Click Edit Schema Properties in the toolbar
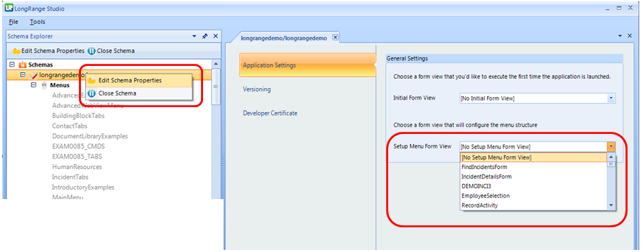Screen dimensions: 644x252 point(49,51)
